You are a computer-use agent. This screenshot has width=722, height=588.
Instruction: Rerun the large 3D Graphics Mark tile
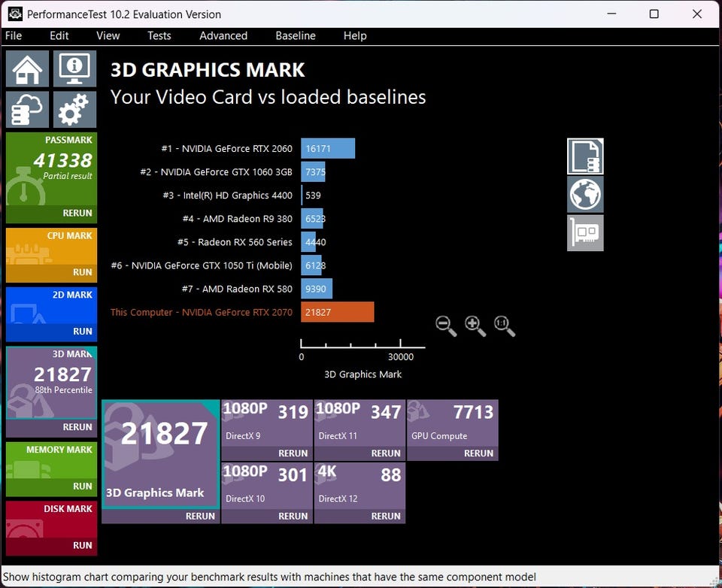tap(161, 516)
